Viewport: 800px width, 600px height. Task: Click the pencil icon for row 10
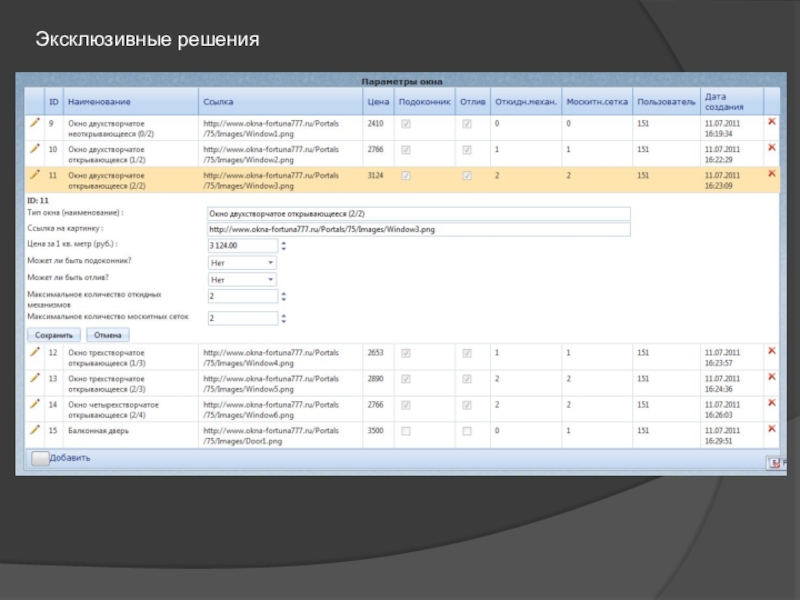pos(35,148)
